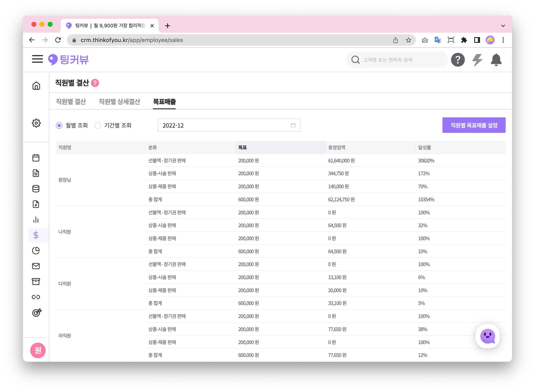Open the notifications bell
The width and height of the screenshot is (535, 392).
(x=496, y=60)
